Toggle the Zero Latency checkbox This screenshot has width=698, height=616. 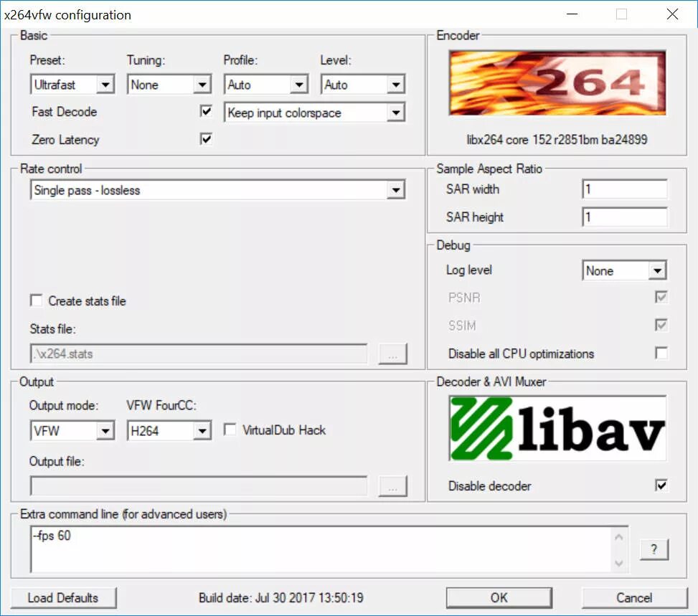[x=206, y=139]
